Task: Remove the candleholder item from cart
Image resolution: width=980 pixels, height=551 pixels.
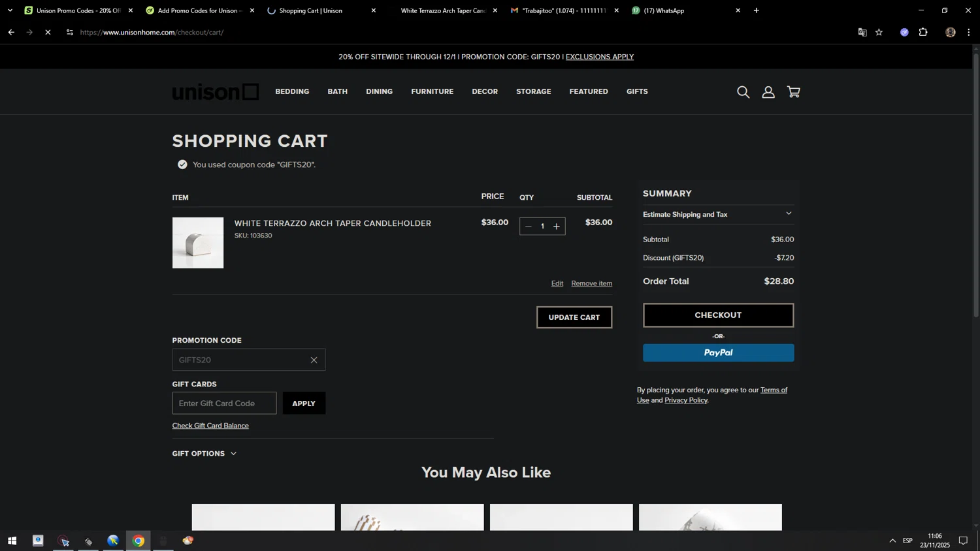Action: click(x=591, y=283)
